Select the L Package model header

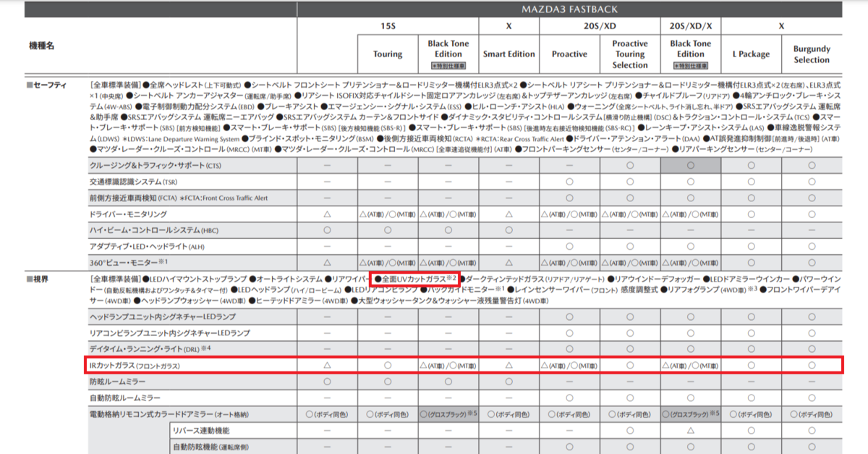click(x=752, y=54)
